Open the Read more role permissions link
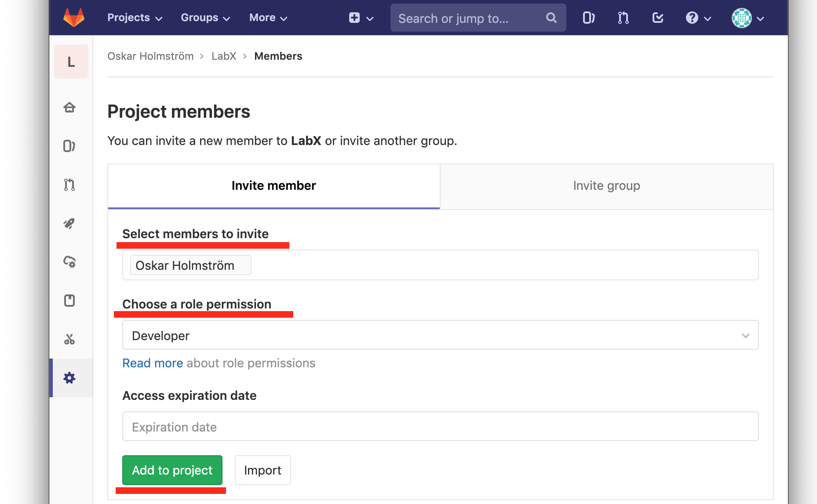 [x=153, y=363]
